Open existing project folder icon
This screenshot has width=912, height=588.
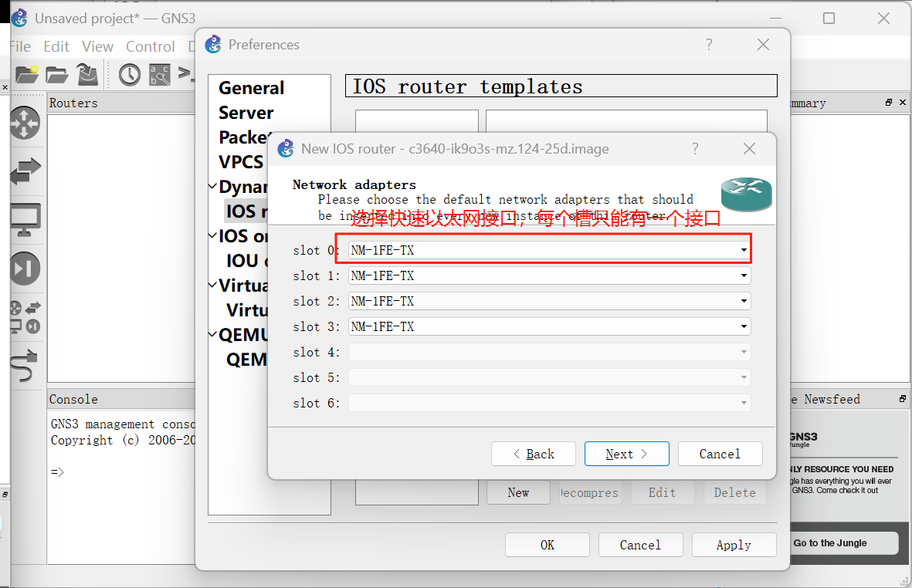[57, 74]
